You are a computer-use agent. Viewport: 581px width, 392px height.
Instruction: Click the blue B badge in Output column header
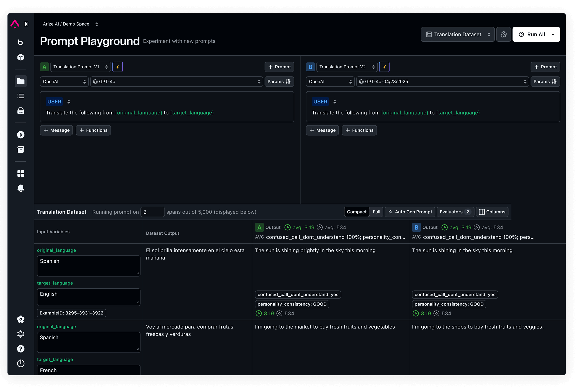[x=416, y=227]
